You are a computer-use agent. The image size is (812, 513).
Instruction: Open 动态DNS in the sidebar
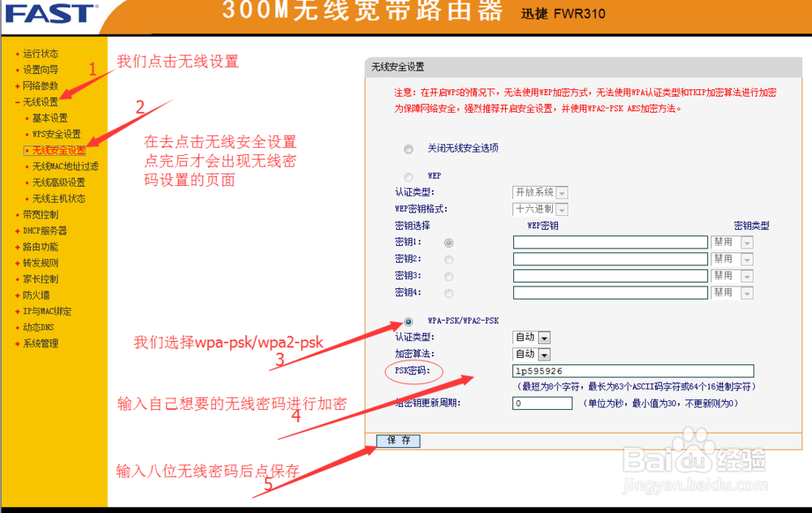38,327
